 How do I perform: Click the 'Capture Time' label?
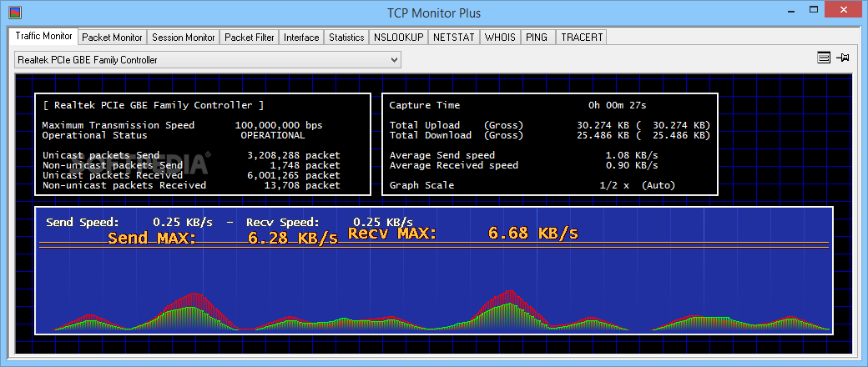pos(425,105)
